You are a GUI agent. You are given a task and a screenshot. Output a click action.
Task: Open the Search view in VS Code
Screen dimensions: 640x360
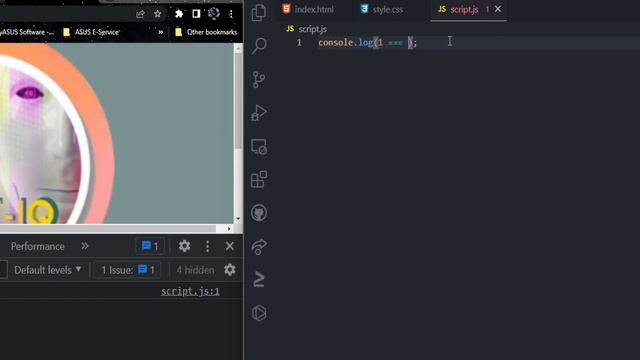point(259,45)
